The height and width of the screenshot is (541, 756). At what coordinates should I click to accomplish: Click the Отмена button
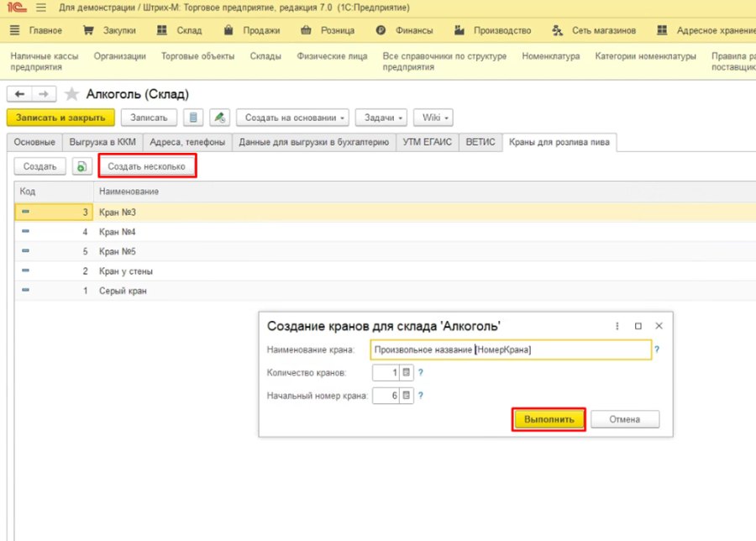[625, 419]
